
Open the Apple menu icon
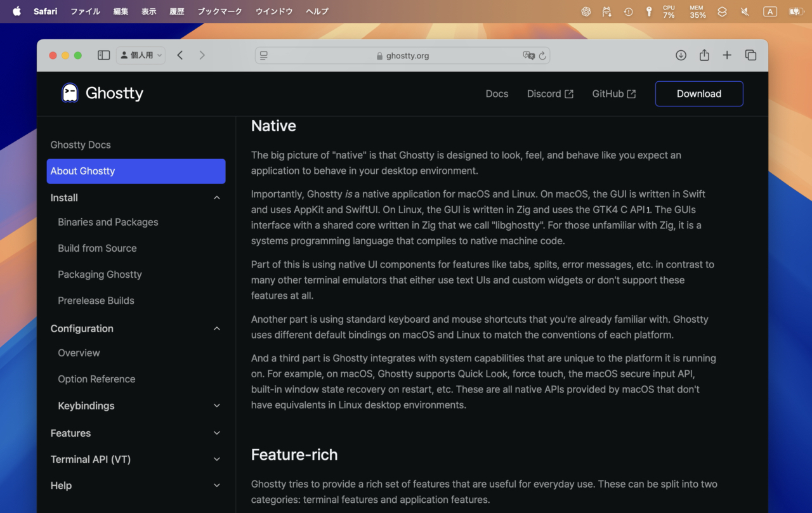(x=16, y=11)
